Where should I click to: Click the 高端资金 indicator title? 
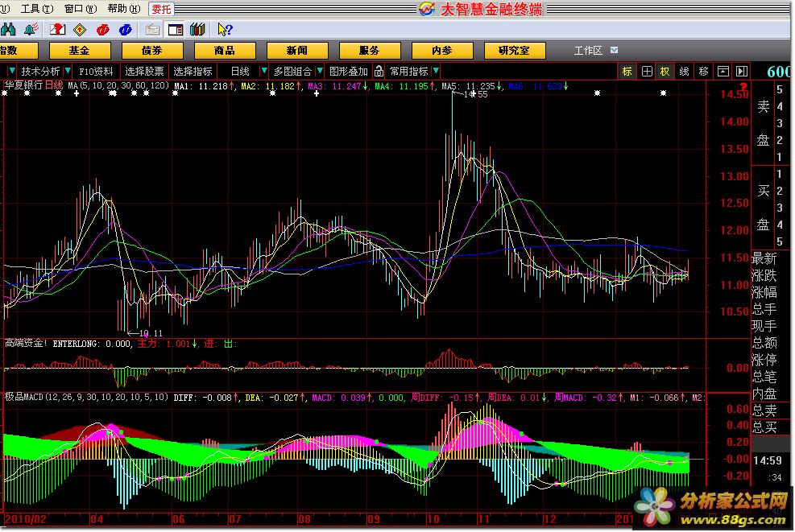pos(26,343)
